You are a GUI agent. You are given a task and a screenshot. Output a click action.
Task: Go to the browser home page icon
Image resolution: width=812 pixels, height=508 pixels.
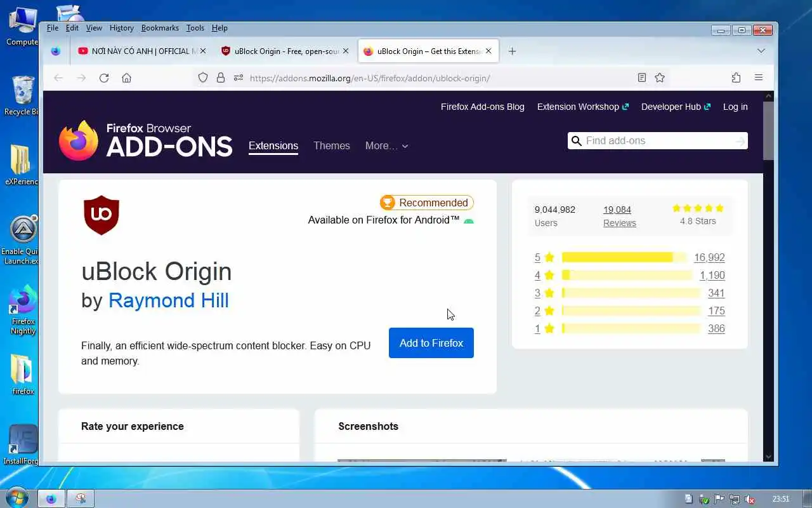coord(127,77)
